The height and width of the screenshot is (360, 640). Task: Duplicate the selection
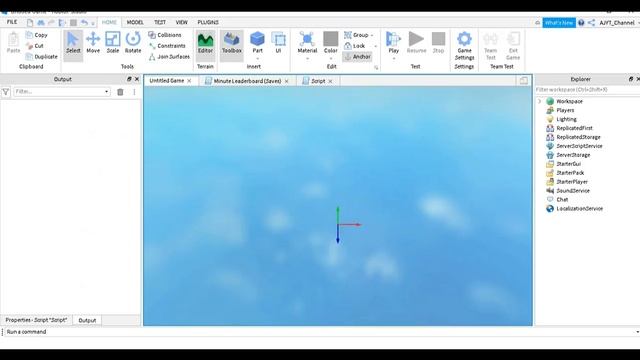[x=41, y=56]
